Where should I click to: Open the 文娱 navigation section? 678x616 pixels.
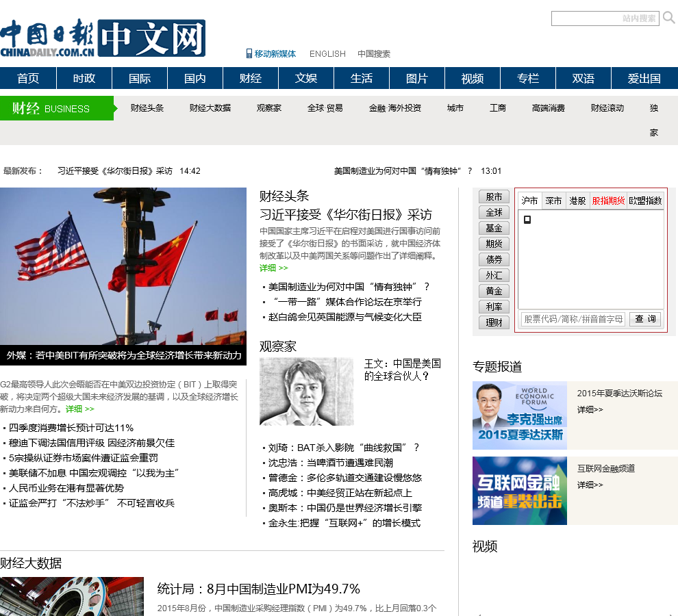pos(306,78)
